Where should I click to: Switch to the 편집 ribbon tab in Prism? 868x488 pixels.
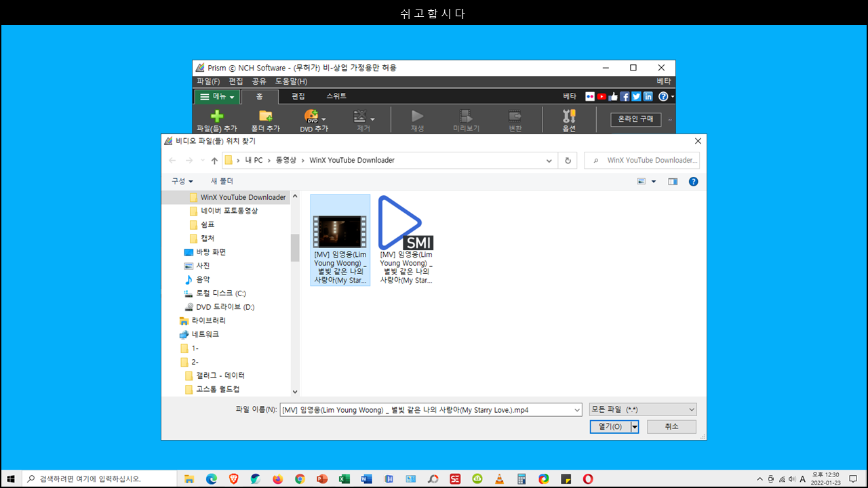pyautogui.click(x=298, y=96)
